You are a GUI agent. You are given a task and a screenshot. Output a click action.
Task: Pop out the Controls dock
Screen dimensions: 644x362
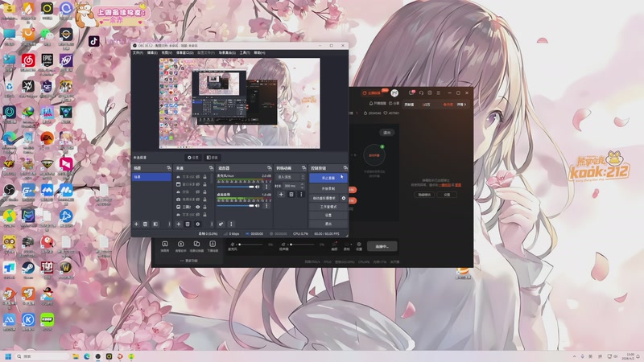[345, 168]
